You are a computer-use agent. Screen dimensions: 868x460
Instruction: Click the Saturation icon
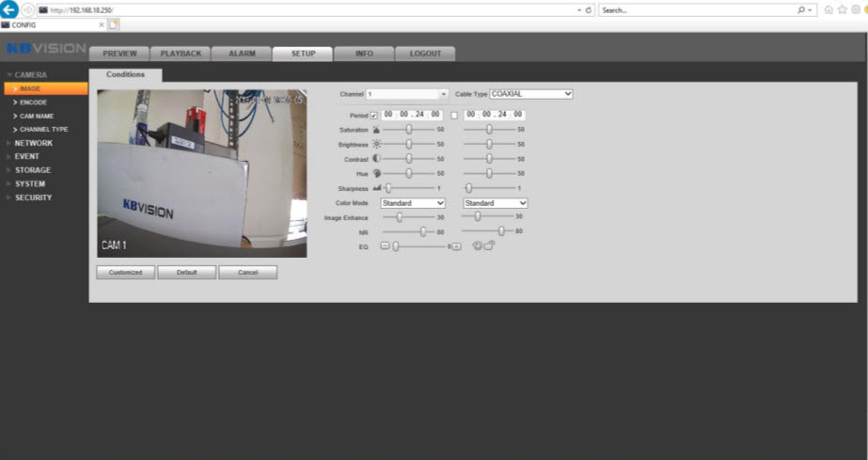click(377, 129)
